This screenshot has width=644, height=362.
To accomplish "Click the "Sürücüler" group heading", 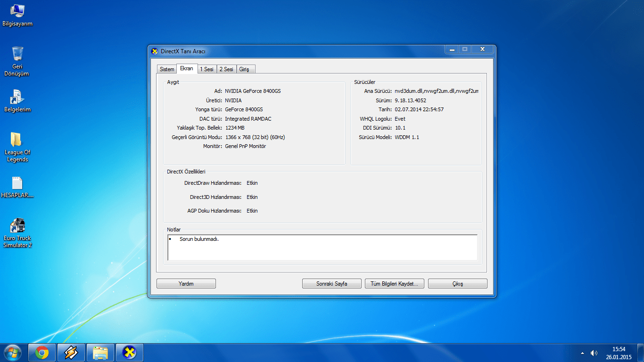I will tap(365, 82).
